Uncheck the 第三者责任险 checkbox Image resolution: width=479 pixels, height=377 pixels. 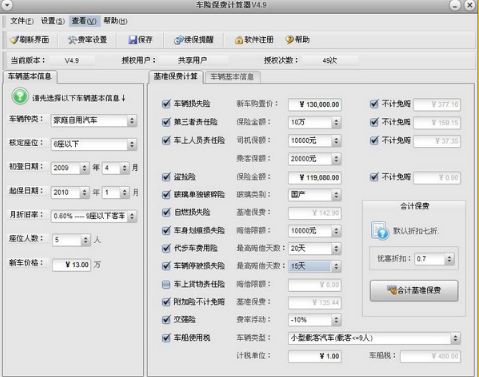[x=166, y=122]
